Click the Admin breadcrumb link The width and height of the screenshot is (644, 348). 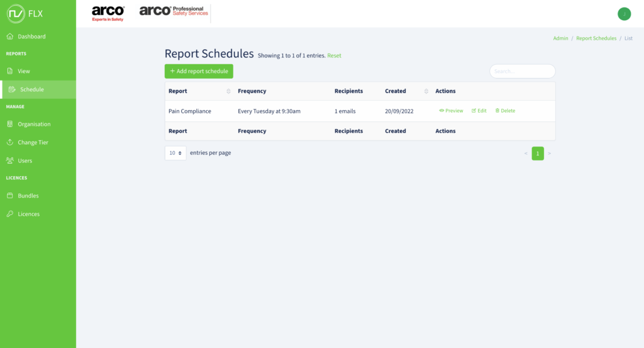pyautogui.click(x=560, y=38)
